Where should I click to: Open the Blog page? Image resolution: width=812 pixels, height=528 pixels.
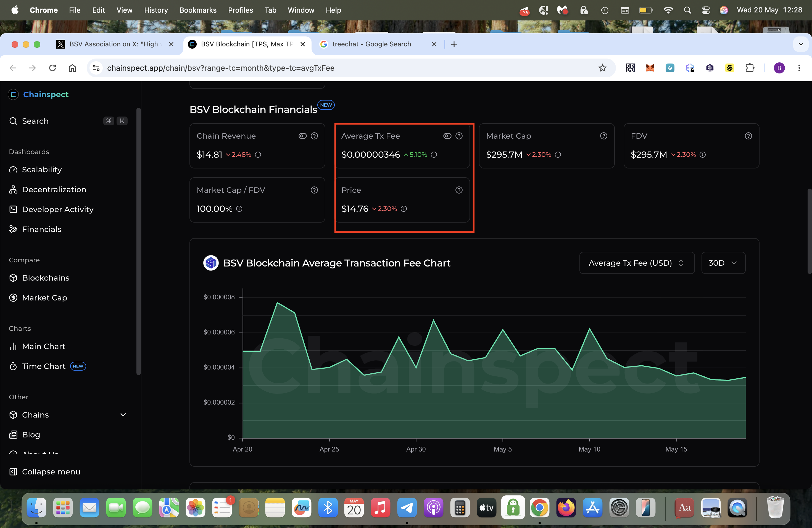click(x=25, y=435)
